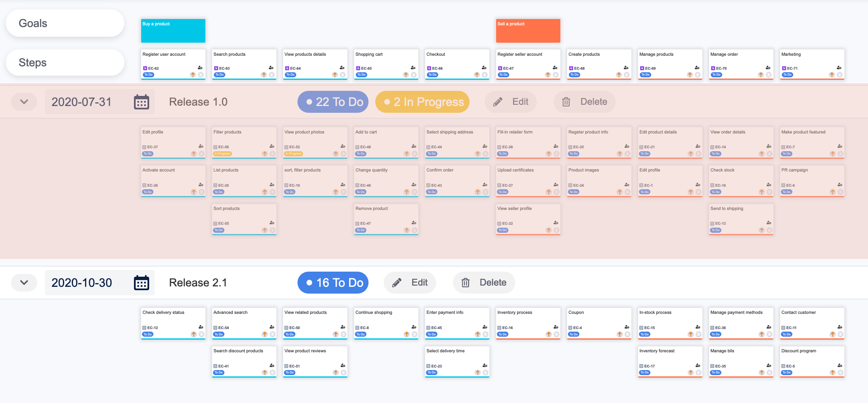
Task: Collapse the Release 2.1 section
Action: click(24, 282)
